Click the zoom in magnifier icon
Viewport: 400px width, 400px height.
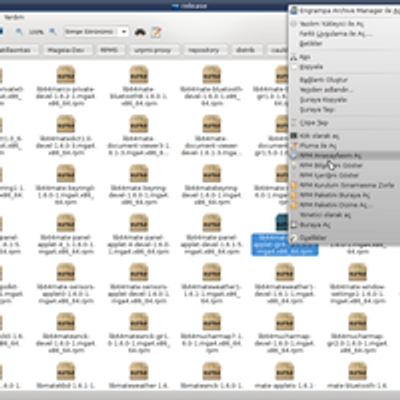[x=53, y=32]
